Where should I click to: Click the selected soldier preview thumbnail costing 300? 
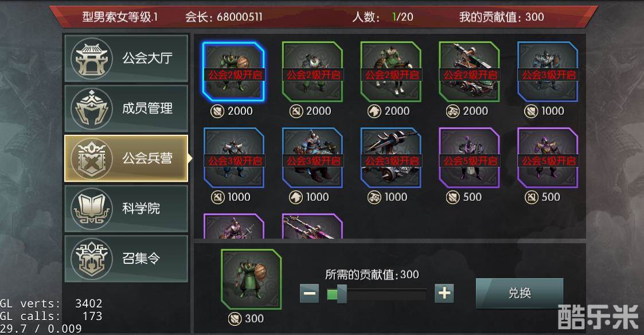coord(251,279)
